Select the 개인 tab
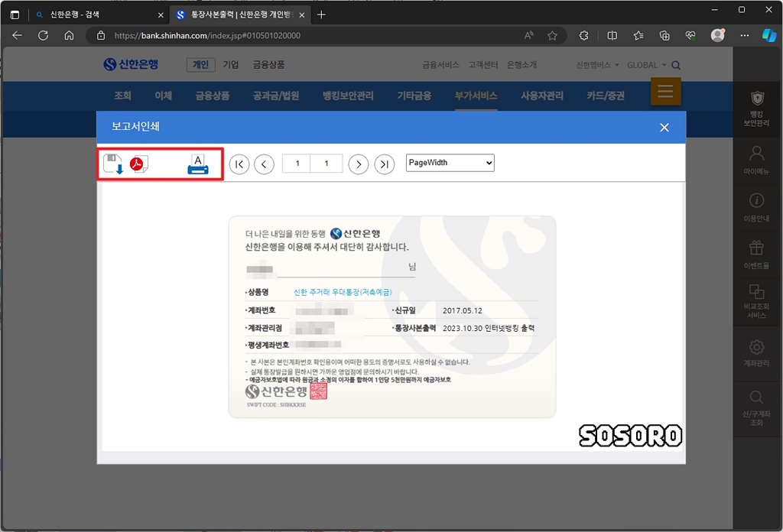The image size is (783, 532). coord(201,64)
